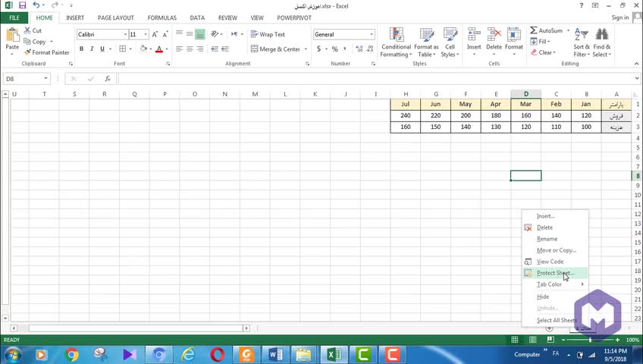Choose View Code in context menu

[x=555, y=262]
